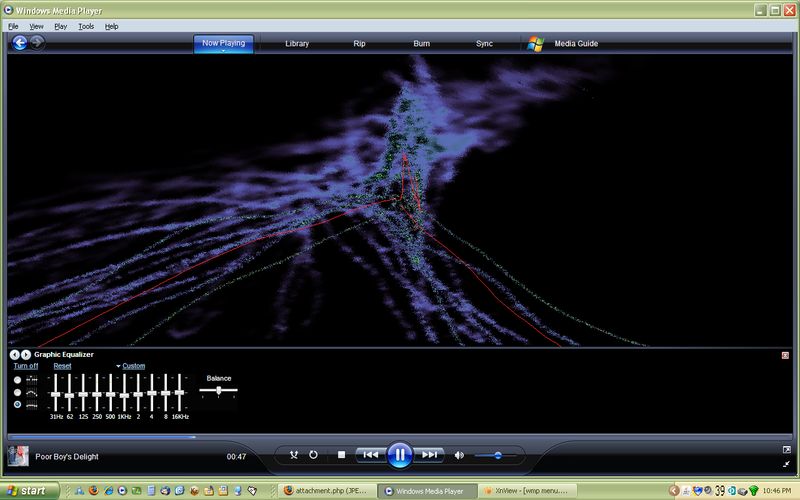
Task: Click the 500 Hz equalizer band slider
Action: (x=110, y=392)
